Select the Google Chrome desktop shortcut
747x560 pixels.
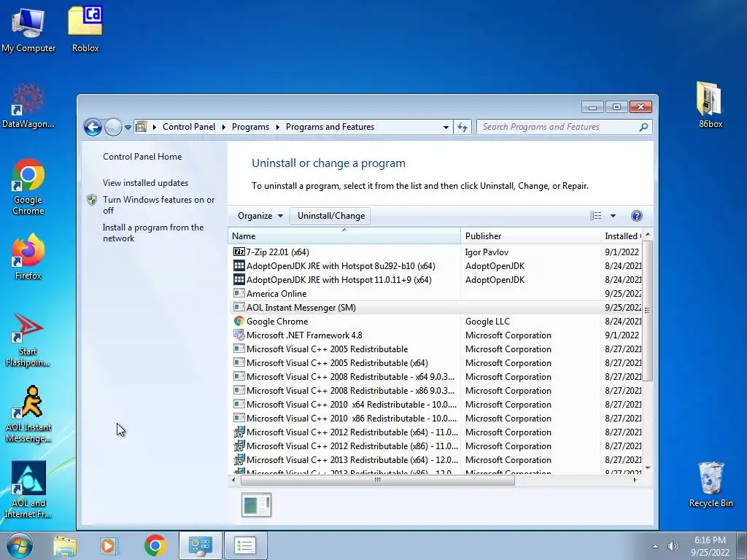(x=28, y=187)
